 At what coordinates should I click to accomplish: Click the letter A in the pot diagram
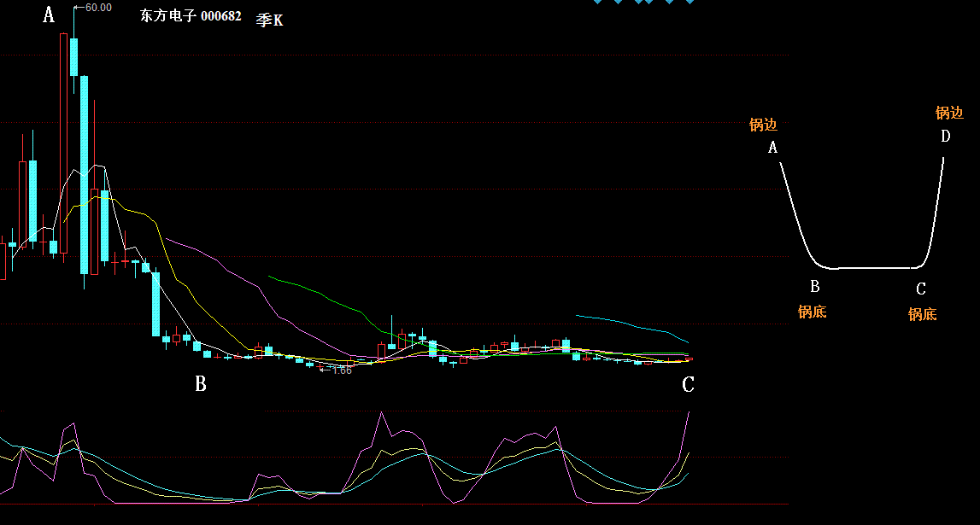(x=773, y=148)
